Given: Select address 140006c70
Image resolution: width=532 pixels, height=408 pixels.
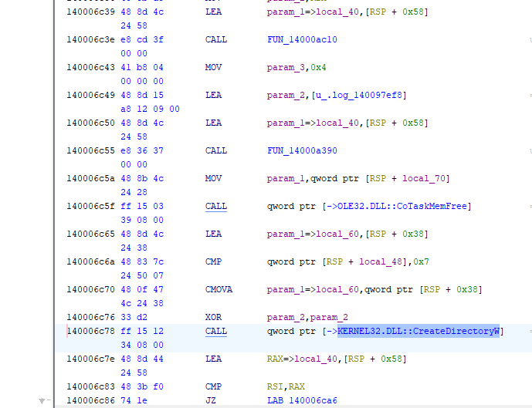Looking at the screenshot, I should click(x=90, y=289).
